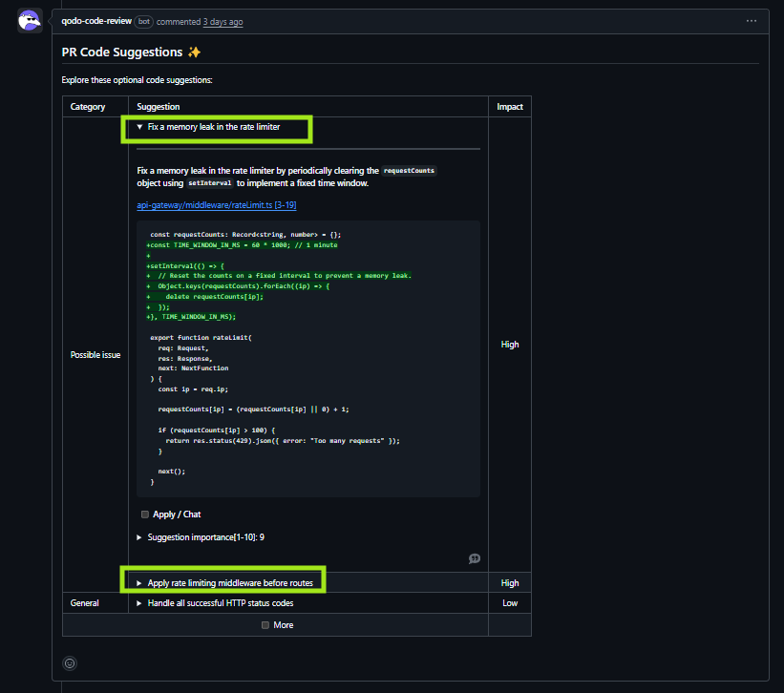Click the chat bubble icon below the suggestion

click(x=475, y=558)
